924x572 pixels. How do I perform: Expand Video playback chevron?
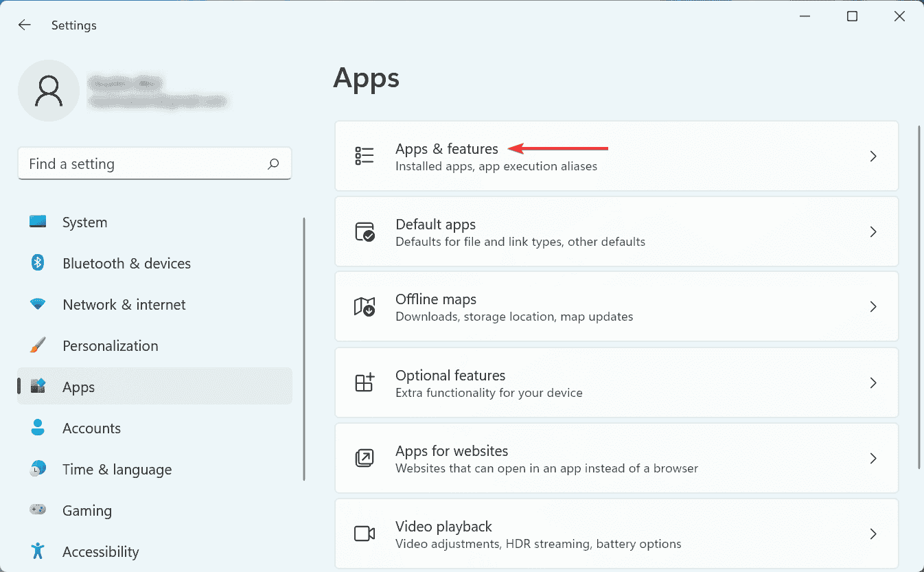click(x=873, y=534)
